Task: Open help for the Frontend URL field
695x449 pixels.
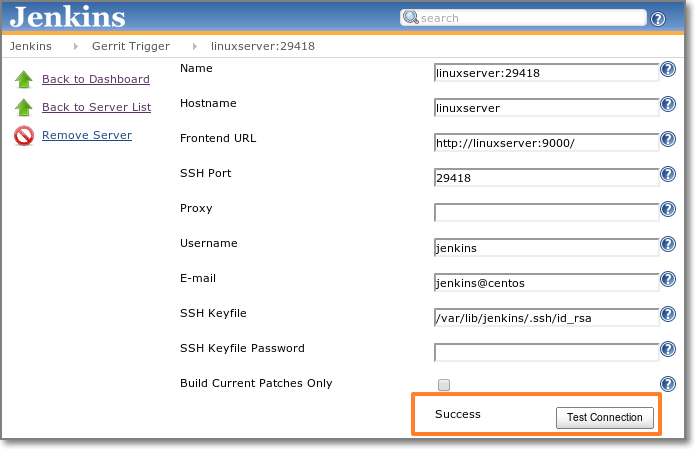Action: [668, 139]
